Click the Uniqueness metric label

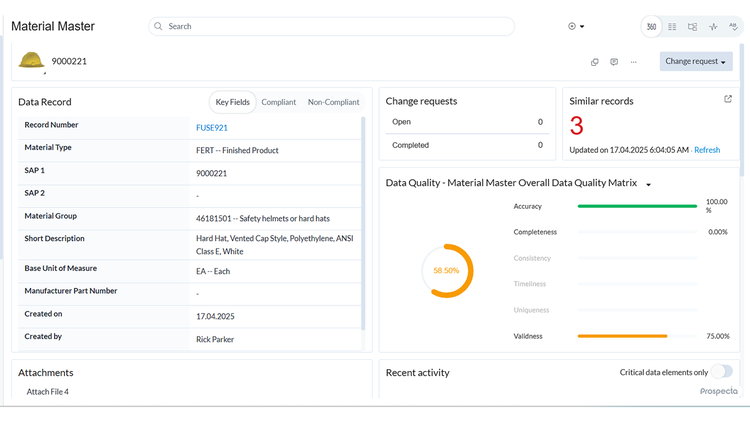[531, 310]
